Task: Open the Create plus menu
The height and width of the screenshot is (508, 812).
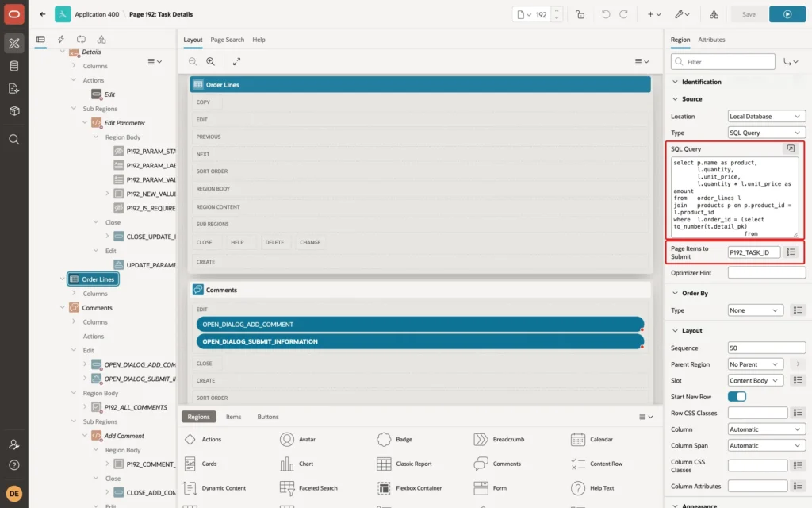Action: (654, 14)
